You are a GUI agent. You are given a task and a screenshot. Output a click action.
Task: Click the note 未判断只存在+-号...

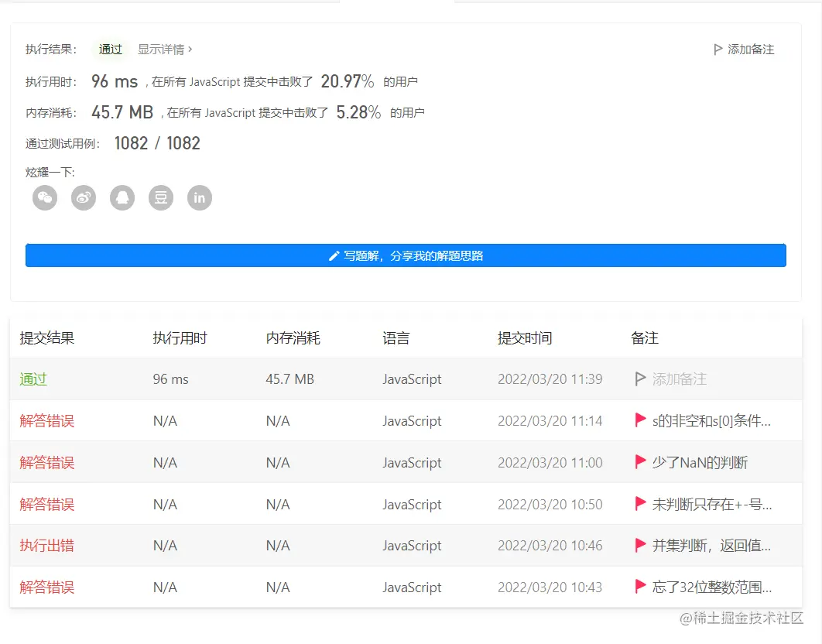click(712, 504)
